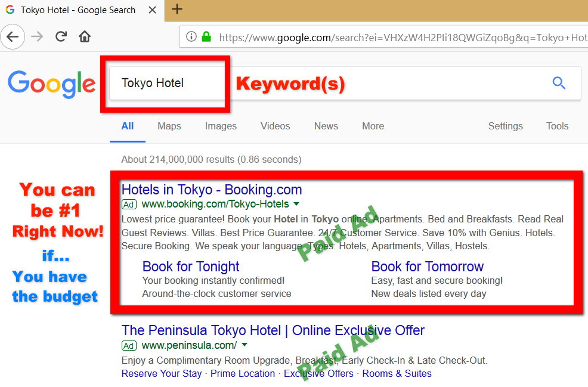The image size is (588, 387).
Task: Click the back navigation arrow
Action: [13, 37]
